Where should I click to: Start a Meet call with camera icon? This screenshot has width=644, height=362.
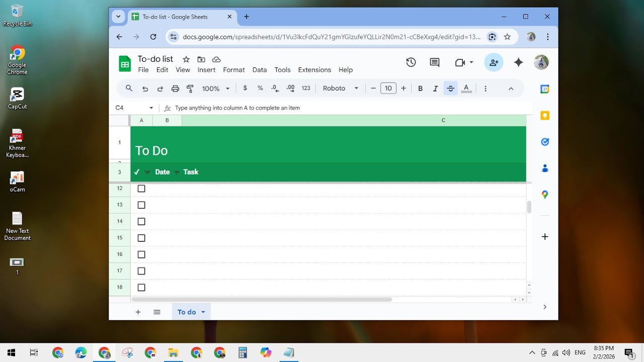[x=460, y=62]
